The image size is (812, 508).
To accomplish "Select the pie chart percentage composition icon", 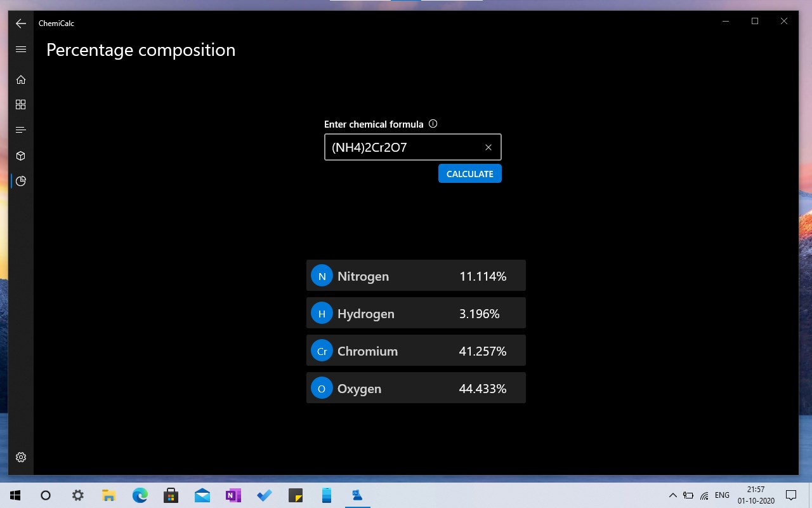I will (x=21, y=181).
